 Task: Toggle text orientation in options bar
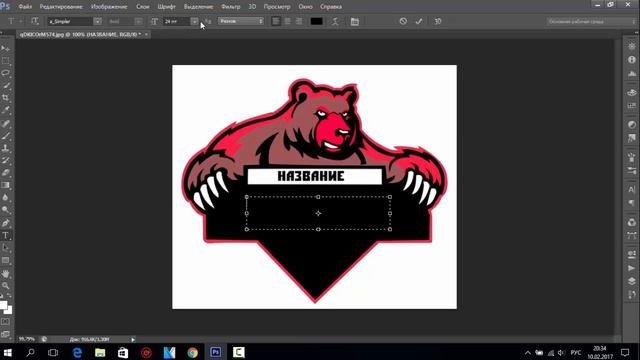(x=35, y=21)
